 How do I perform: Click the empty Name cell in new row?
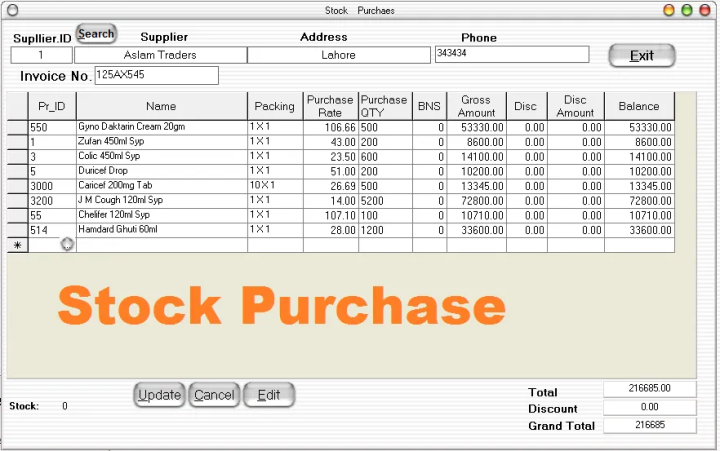coord(162,245)
